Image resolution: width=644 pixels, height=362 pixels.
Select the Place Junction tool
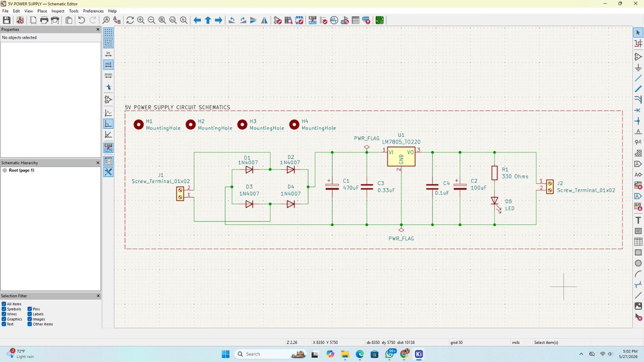tap(638, 121)
